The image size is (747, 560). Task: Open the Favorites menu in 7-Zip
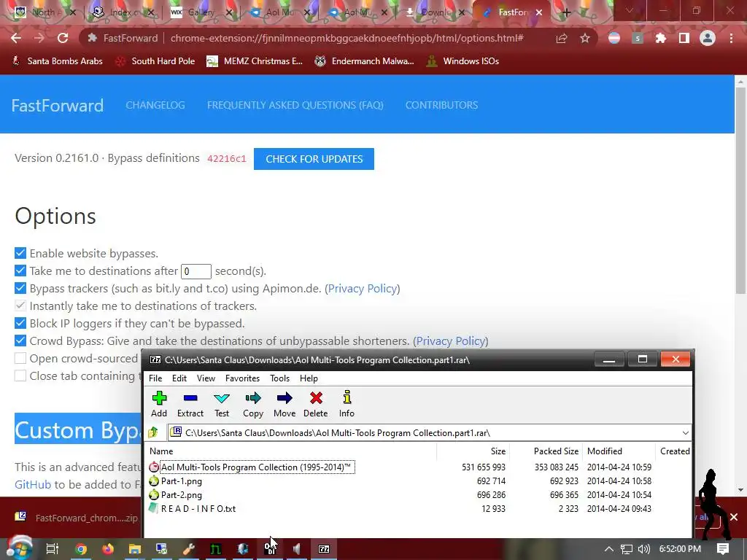point(242,378)
